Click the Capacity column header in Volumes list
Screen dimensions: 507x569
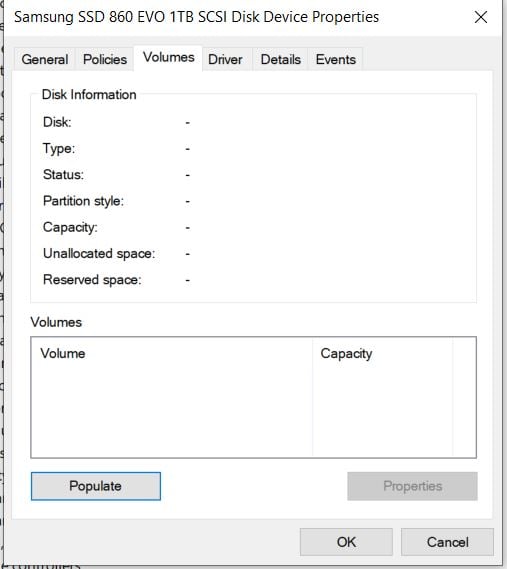(x=383, y=353)
